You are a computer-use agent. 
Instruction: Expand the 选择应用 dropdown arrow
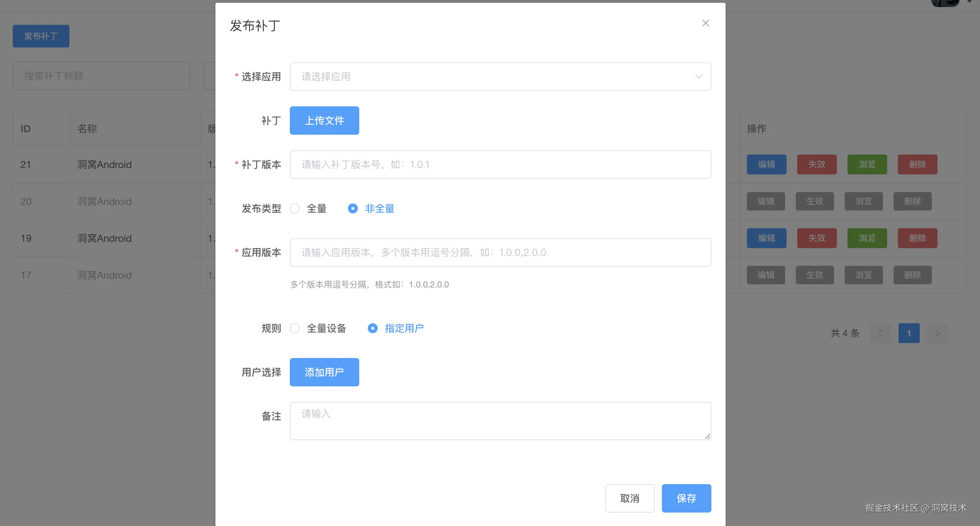point(698,77)
